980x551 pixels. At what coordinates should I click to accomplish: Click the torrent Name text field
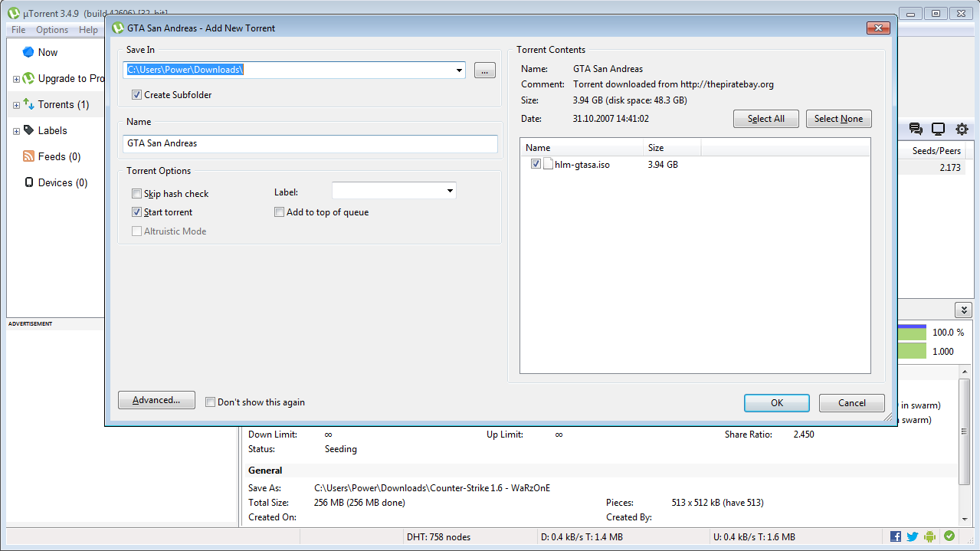[310, 143]
